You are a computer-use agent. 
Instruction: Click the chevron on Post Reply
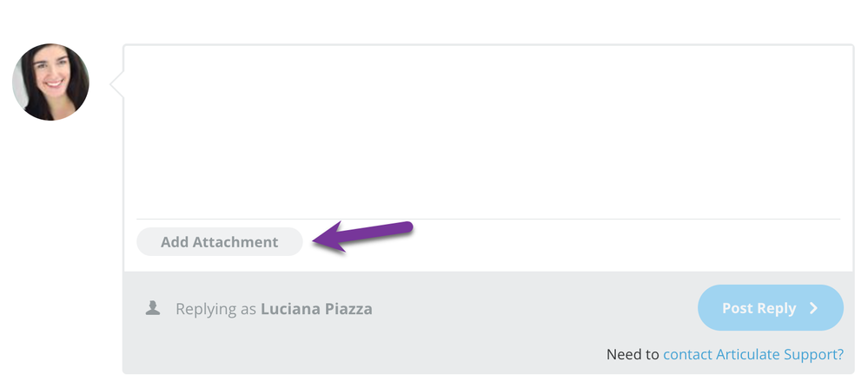tap(813, 308)
